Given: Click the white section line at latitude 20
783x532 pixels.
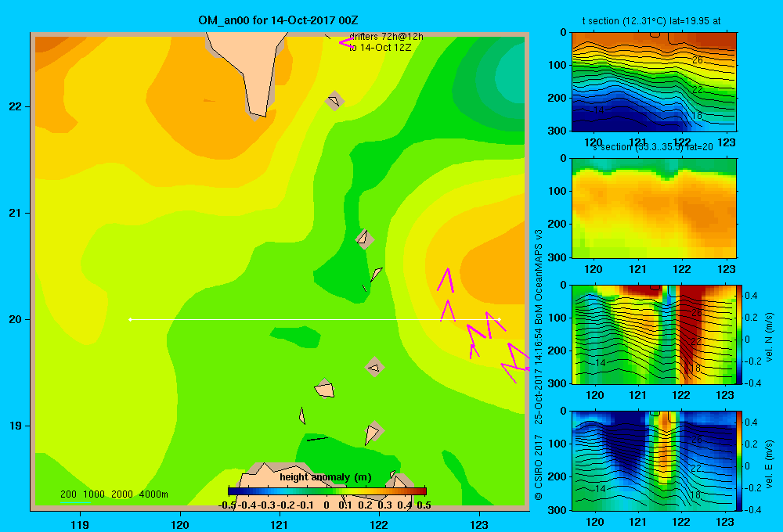Looking at the screenshot, I should coord(315,319).
